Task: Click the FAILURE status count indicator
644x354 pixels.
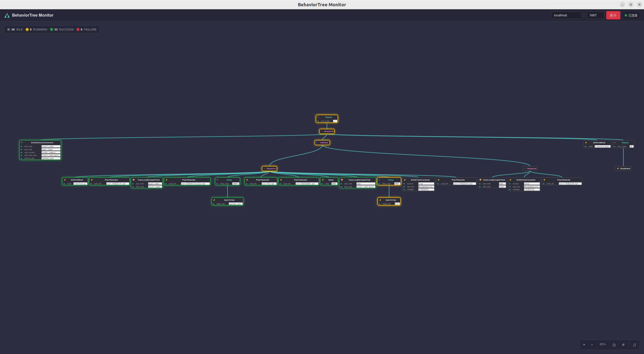Action: pos(87,29)
